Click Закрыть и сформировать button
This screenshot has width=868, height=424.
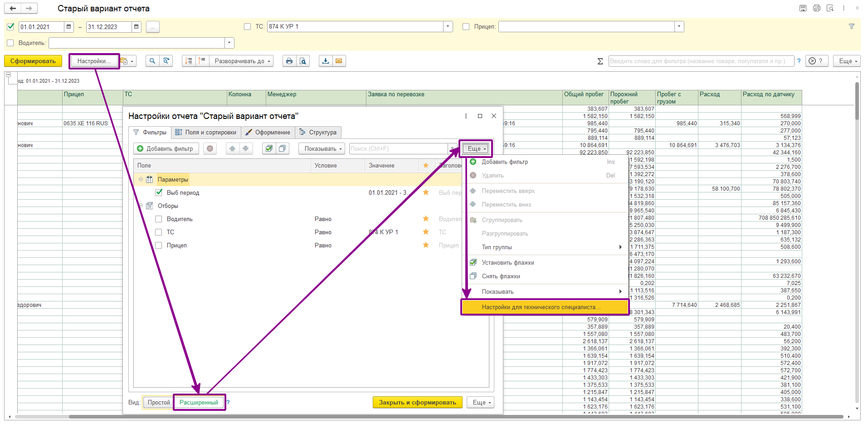click(x=418, y=402)
